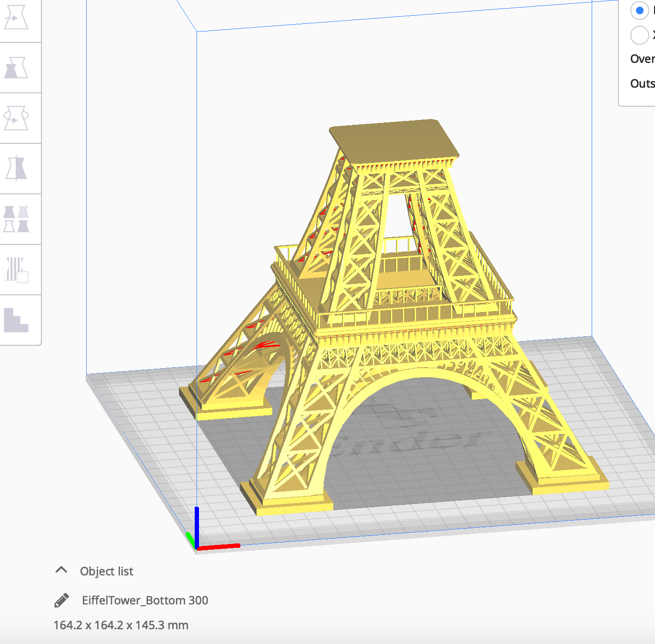Screen dimensions: 655x644
Task: Click the 'Object list' label
Action: pos(107,571)
